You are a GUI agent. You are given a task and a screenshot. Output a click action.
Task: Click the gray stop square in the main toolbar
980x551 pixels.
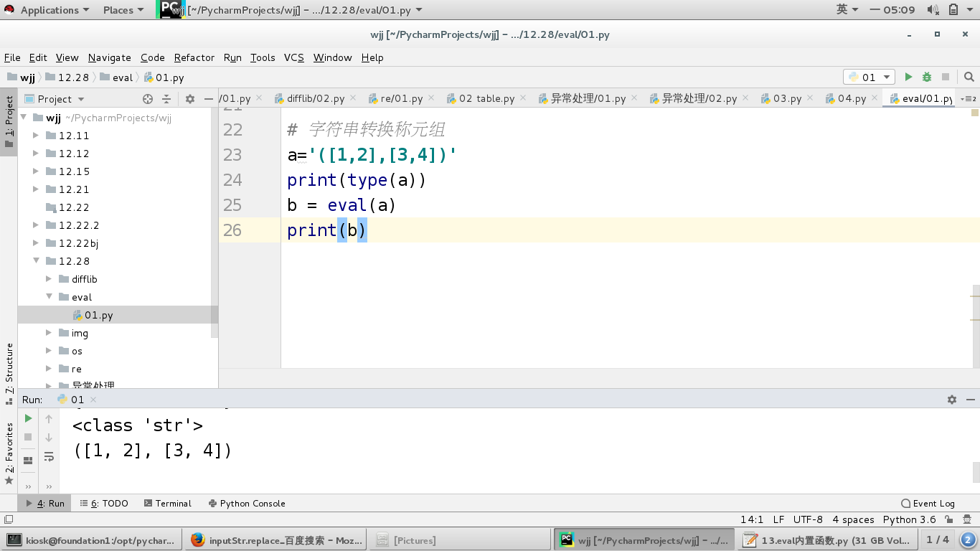[946, 77]
